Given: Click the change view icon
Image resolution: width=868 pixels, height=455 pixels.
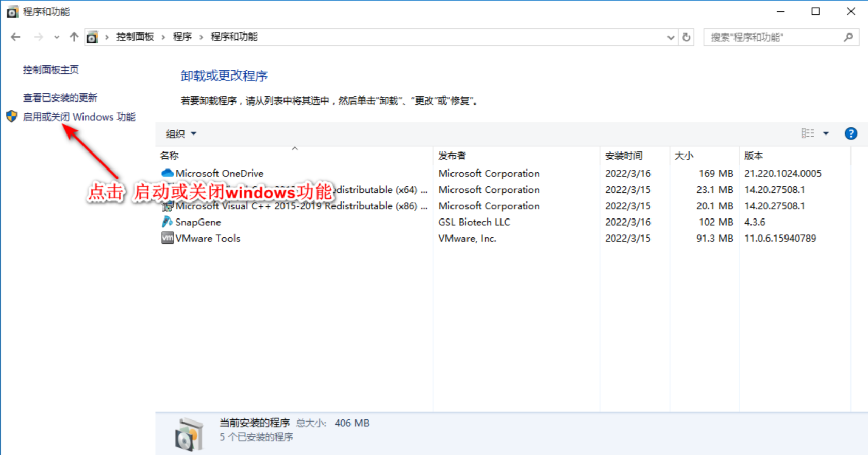Looking at the screenshot, I should click(x=808, y=133).
